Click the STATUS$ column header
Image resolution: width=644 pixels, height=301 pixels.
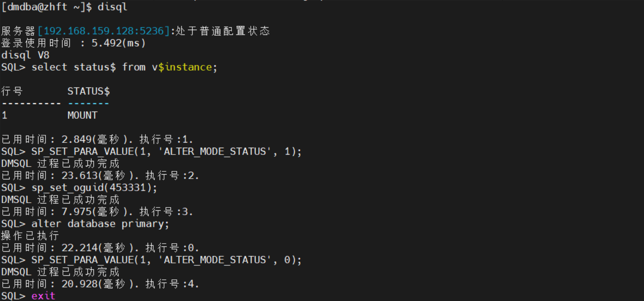coord(89,91)
